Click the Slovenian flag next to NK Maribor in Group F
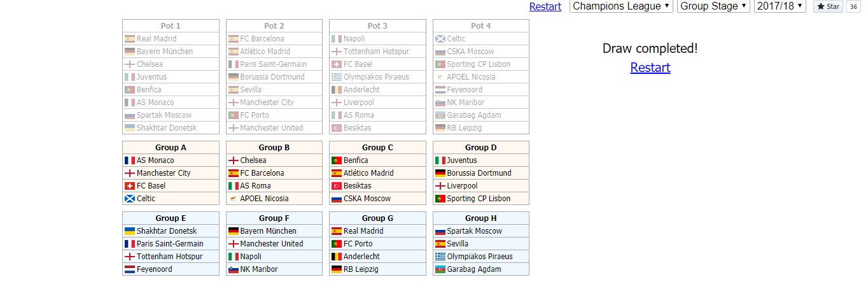 tap(234, 269)
